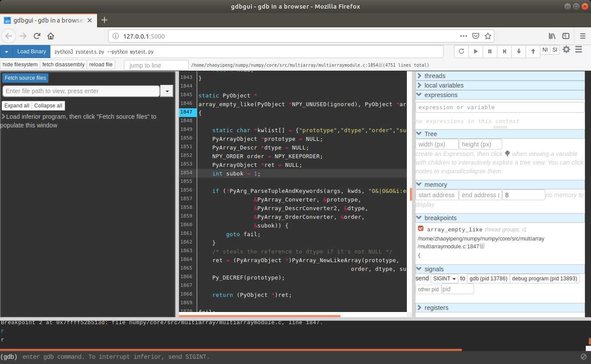Close the gdbgui browser tab
The width and height of the screenshot is (591, 364).
(91, 20)
